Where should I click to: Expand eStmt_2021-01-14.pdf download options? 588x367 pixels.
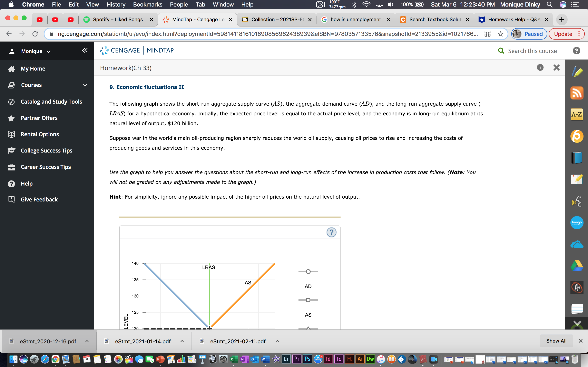tap(182, 341)
